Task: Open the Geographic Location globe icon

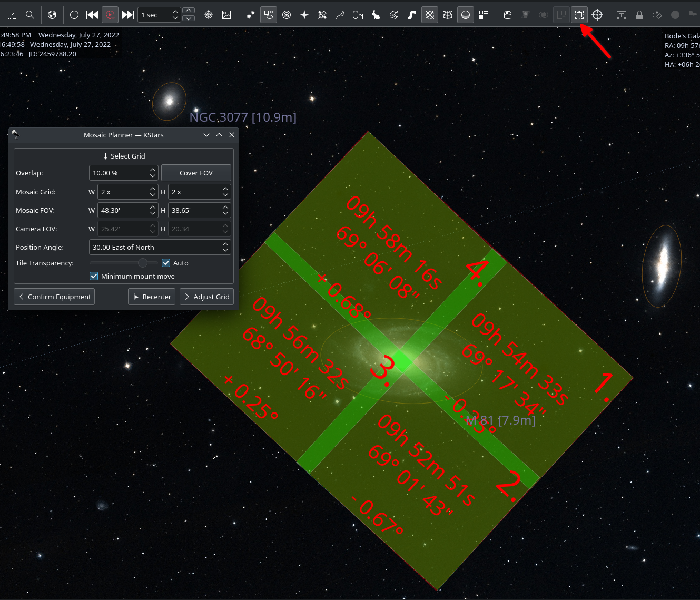Action: [52, 15]
